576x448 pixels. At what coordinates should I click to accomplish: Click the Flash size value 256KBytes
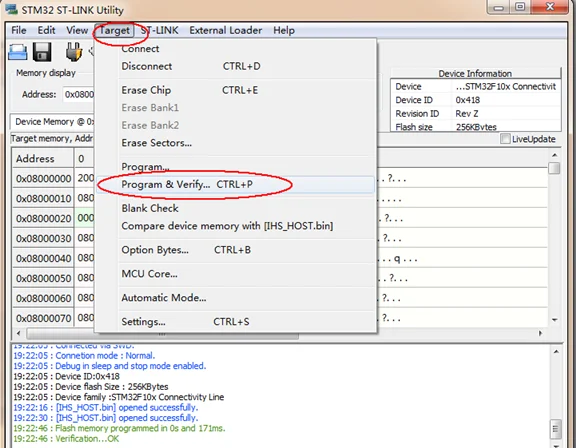(476, 127)
